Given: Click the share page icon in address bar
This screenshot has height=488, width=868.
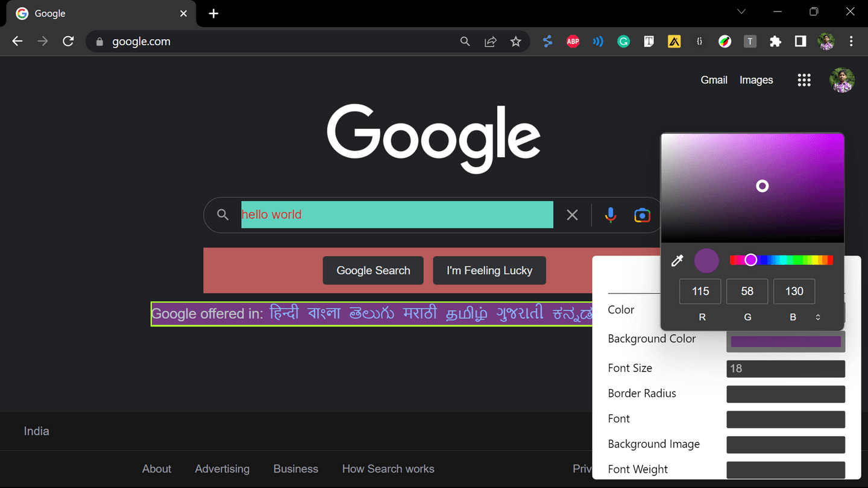Looking at the screenshot, I should coord(491,42).
